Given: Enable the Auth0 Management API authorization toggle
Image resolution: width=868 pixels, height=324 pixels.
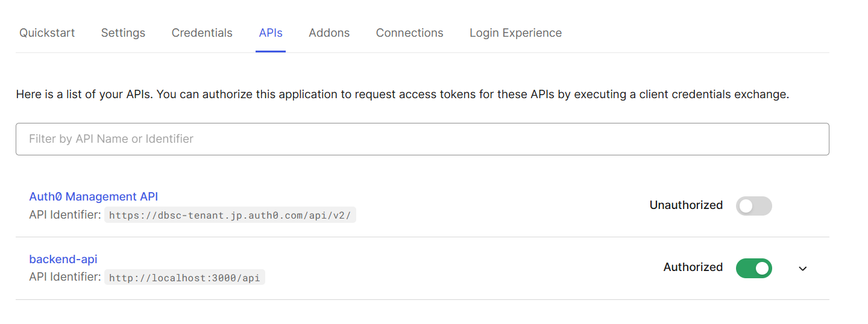Looking at the screenshot, I should point(753,206).
